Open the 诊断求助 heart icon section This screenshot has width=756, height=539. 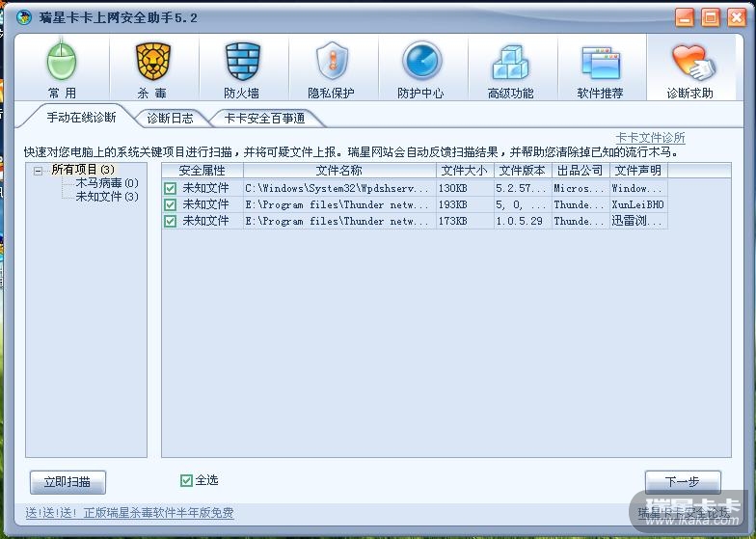click(x=690, y=69)
